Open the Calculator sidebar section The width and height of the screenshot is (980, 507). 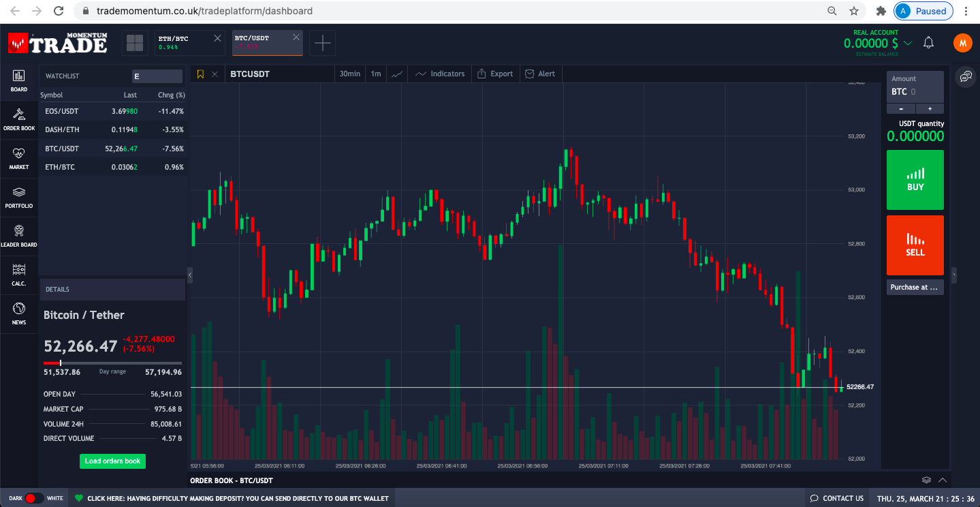coord(19,275)
